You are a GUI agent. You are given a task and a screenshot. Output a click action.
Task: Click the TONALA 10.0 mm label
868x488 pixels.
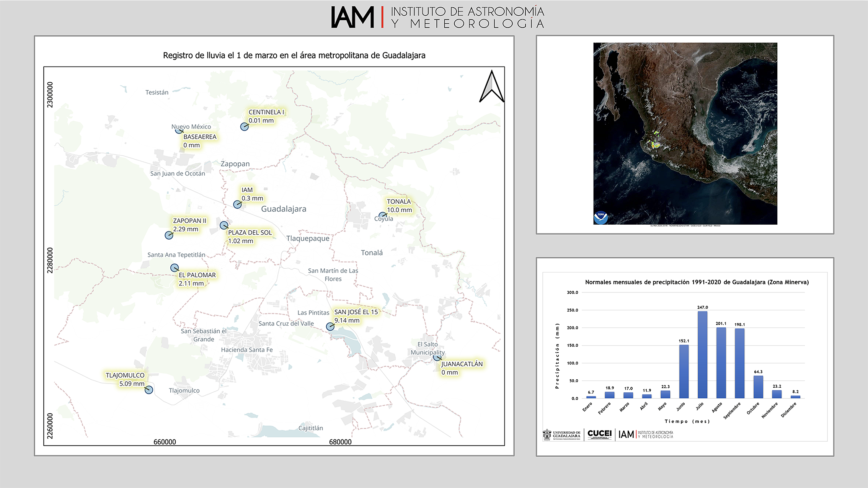(399, 206)
